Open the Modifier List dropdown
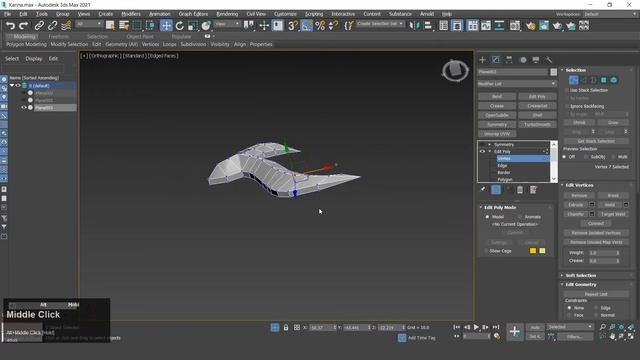The width and height of the screenshot is (640, 360). click(x=517, y=84)
